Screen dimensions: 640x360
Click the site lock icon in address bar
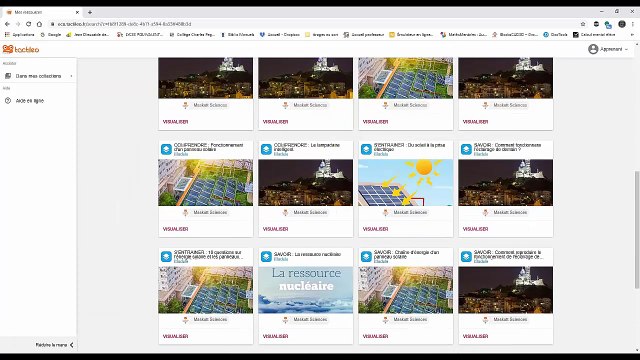[x=52, y=24]
